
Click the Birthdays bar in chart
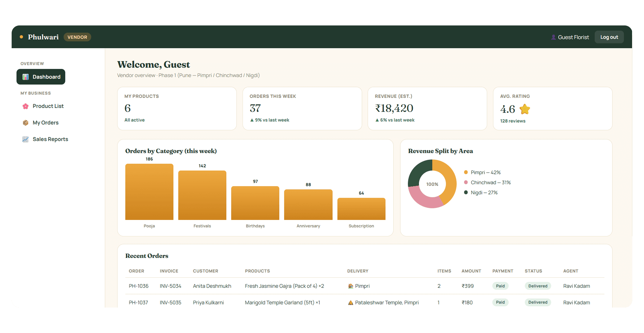255,203
